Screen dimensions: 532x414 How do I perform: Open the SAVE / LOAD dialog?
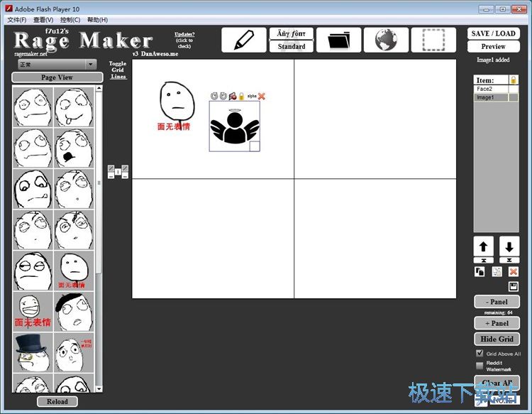[493, 33]
